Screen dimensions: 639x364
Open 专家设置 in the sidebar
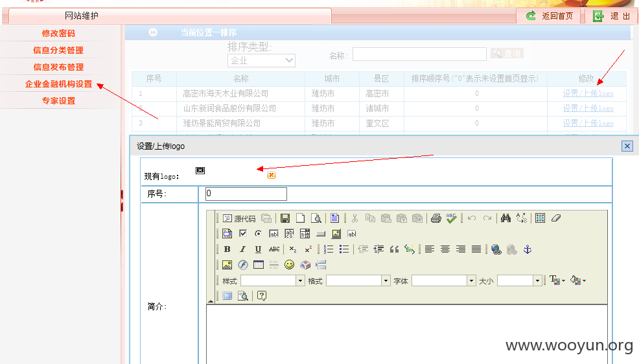coord(59,100)
